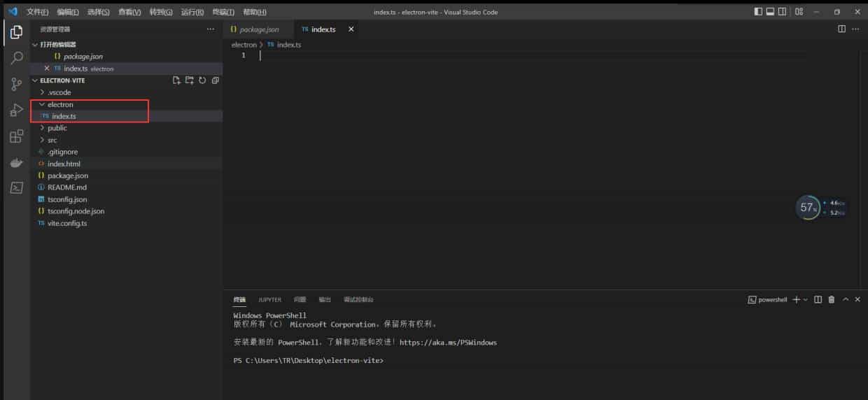
Task: Open the Extensions view
Action: pos(16,136)
